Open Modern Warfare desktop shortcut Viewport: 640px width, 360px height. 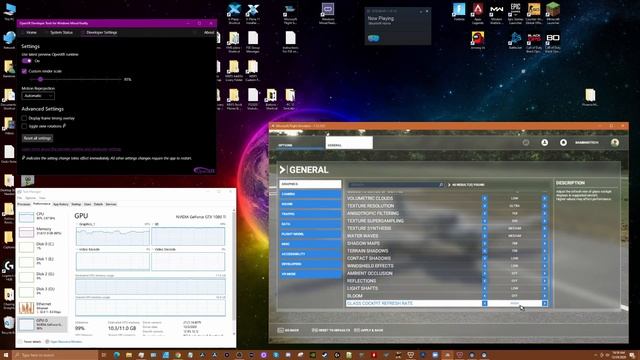(x=496, y=13)
